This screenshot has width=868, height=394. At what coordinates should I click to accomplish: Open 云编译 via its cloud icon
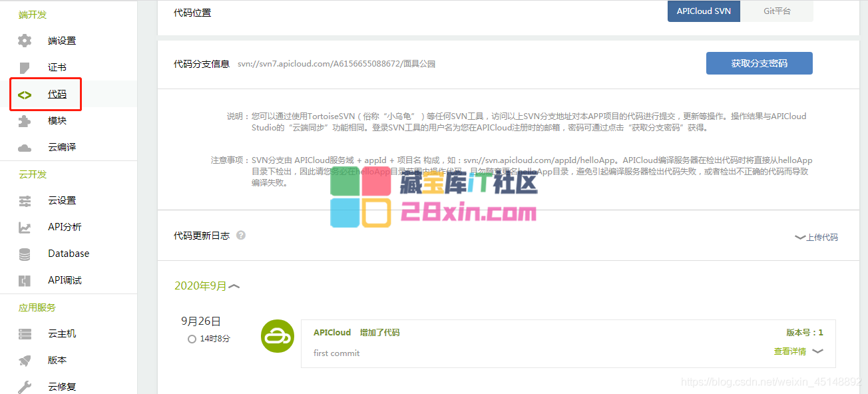[25, 147]
